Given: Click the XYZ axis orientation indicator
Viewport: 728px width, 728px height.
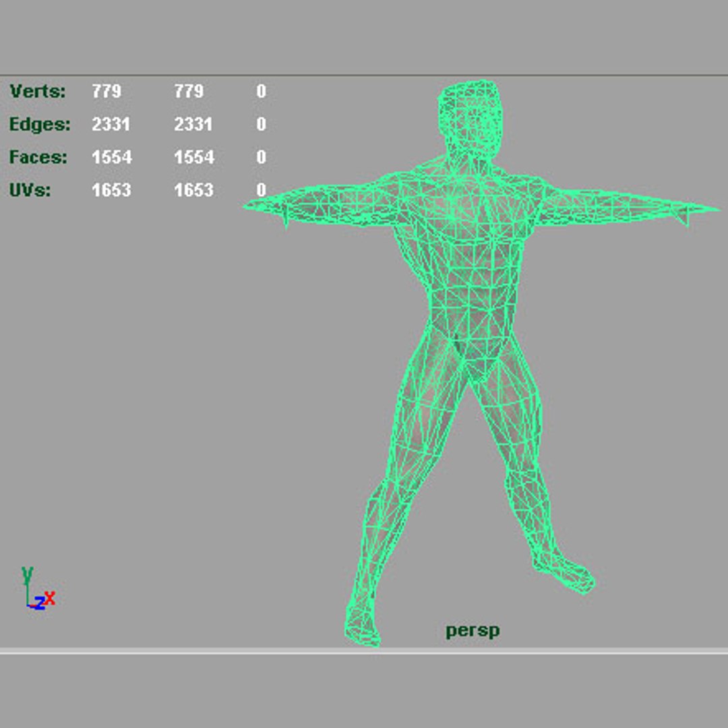Looking at the screenshot, I should (38, 588).
